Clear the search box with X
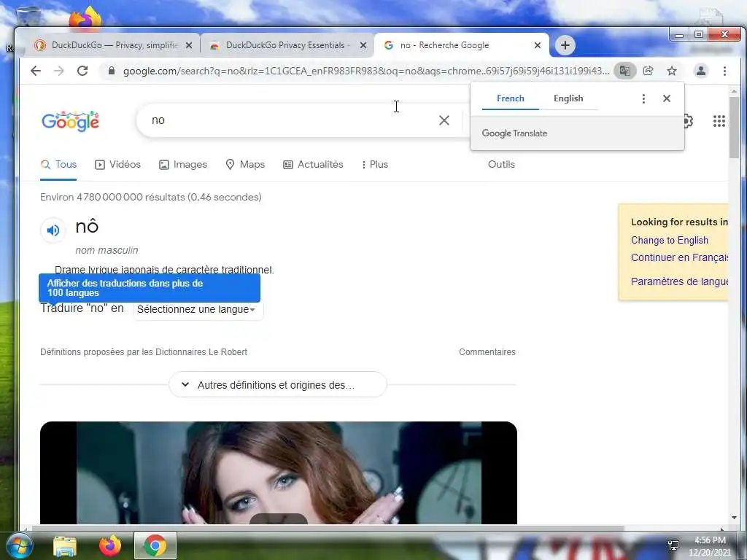This screenshot has height=560, width=747. coord(444,120)
